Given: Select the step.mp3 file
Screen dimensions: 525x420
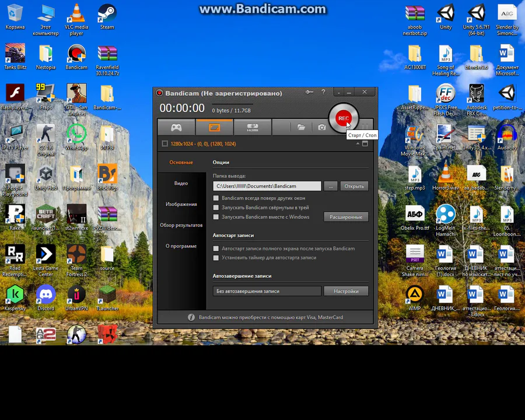Looking at the screenshot, I should pyautogui.click(x=415, y=177).
